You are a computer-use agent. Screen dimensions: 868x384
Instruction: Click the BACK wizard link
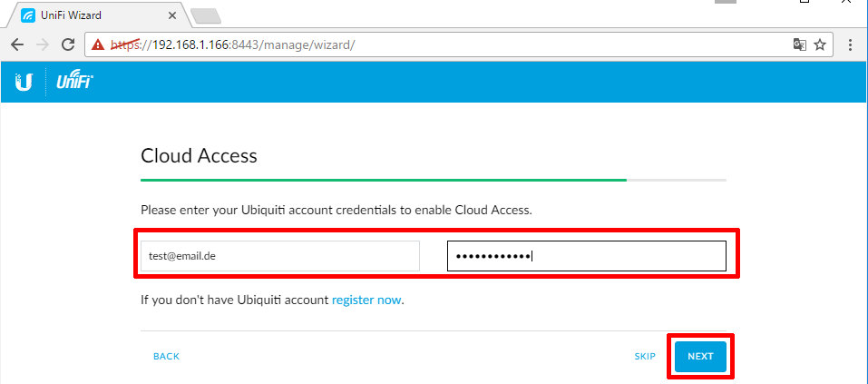167,356
